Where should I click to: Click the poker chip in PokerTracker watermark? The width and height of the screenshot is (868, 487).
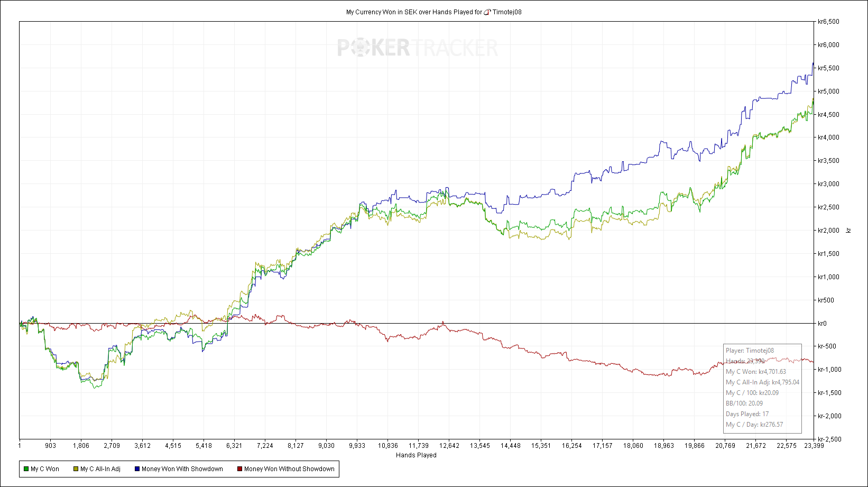(360, 48)
